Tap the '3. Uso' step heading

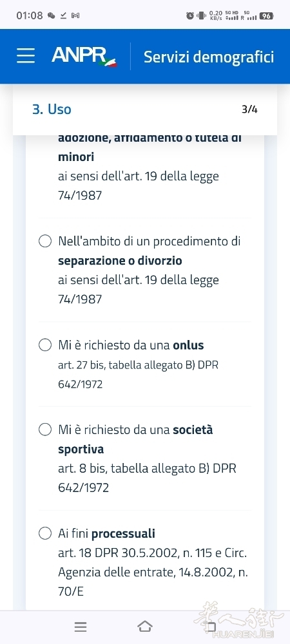point(52,109)
